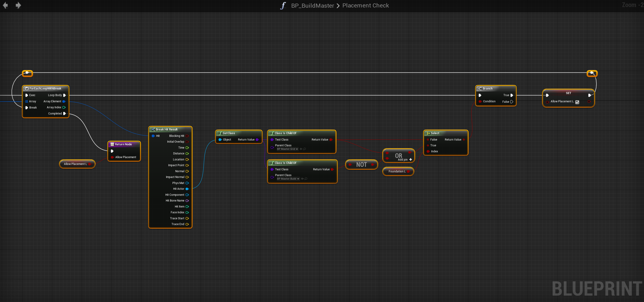
Task: Click the plus icon on OR node
Action: click(411, 160)
